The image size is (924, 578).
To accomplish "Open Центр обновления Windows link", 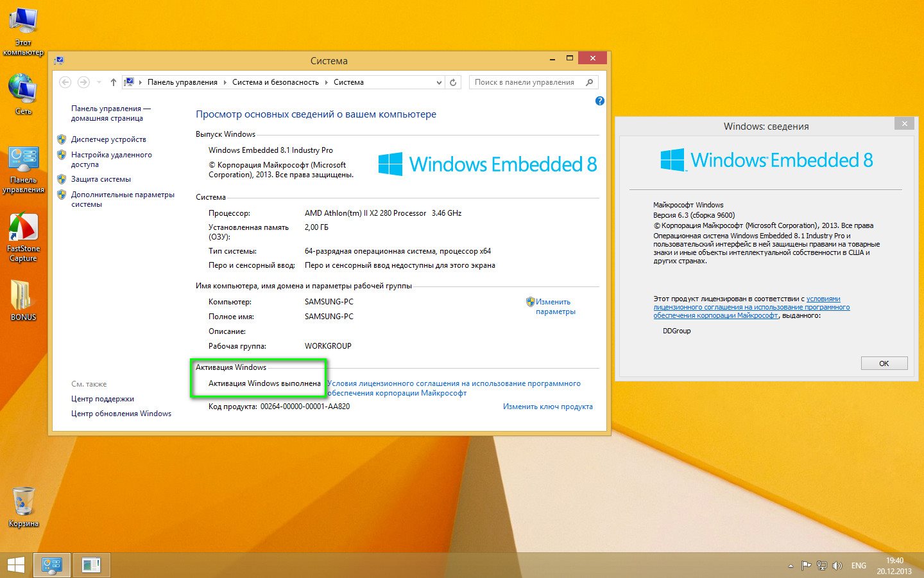I will point(121,414).
